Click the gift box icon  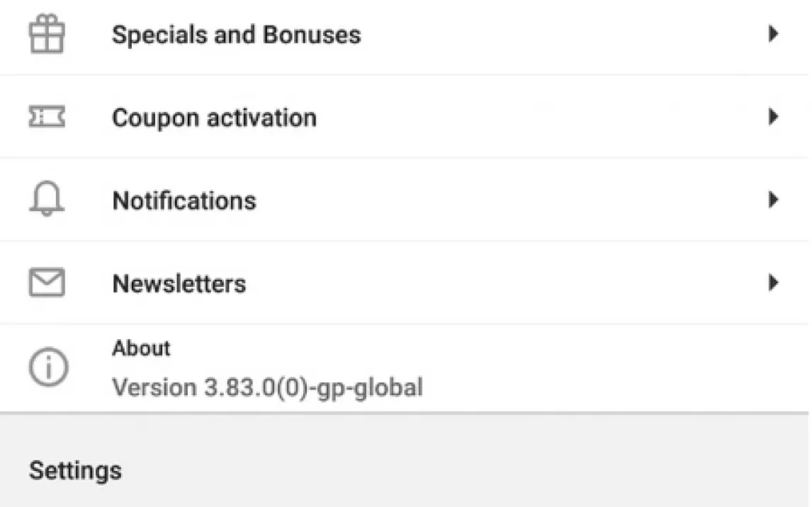point(47,34)
